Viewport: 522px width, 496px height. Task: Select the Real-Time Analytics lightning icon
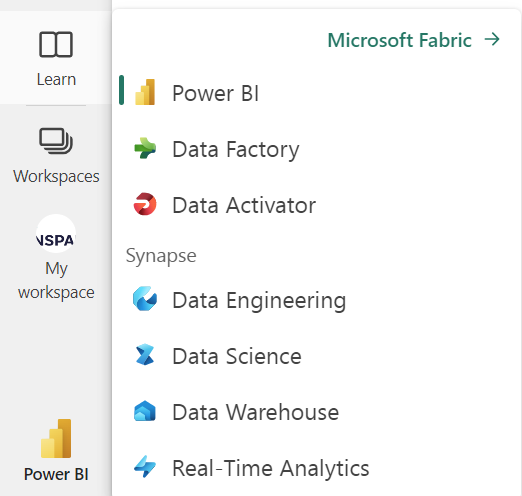point(145,466)
